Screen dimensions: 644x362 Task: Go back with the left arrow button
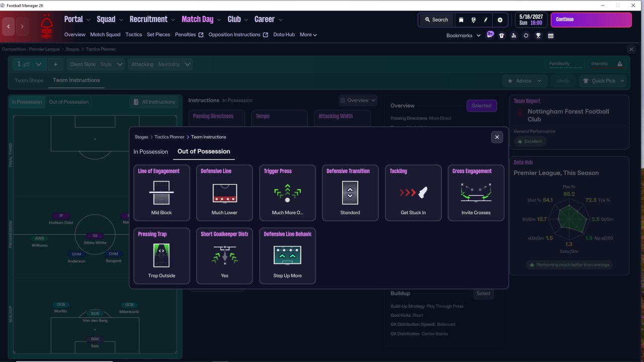pyautogui.click(x=9, y=26)
